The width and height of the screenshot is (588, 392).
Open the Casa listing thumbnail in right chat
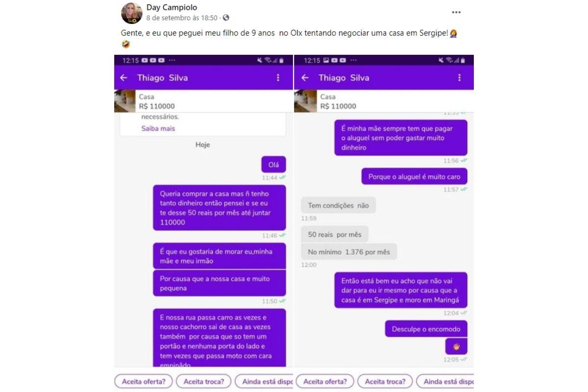point(306,101)
